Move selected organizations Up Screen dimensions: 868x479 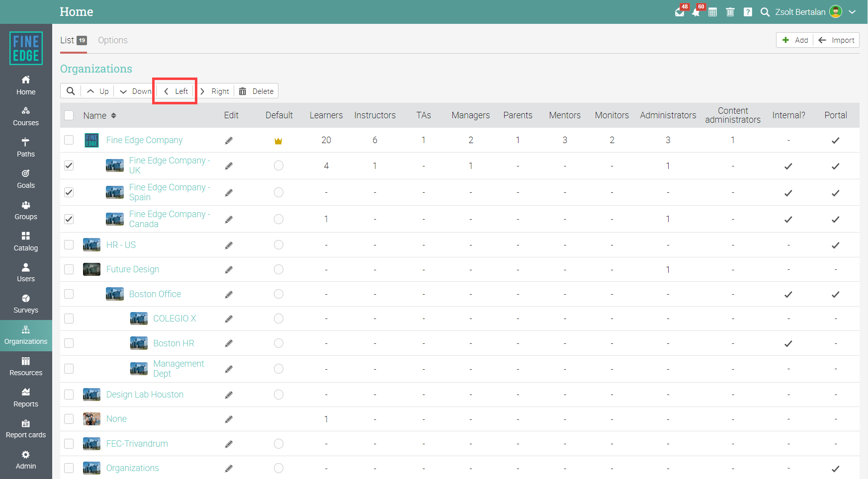(x=97, y=91)
